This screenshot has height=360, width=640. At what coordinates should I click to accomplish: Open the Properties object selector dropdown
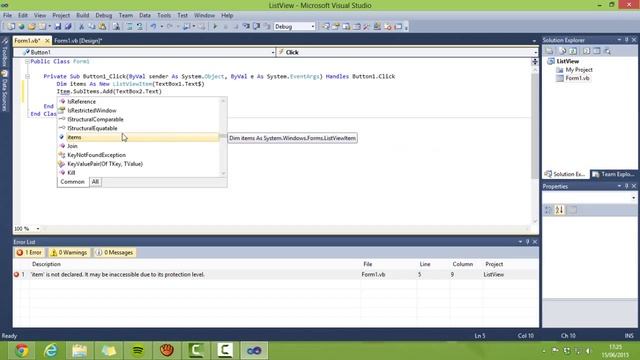click(x=633, y=198)
